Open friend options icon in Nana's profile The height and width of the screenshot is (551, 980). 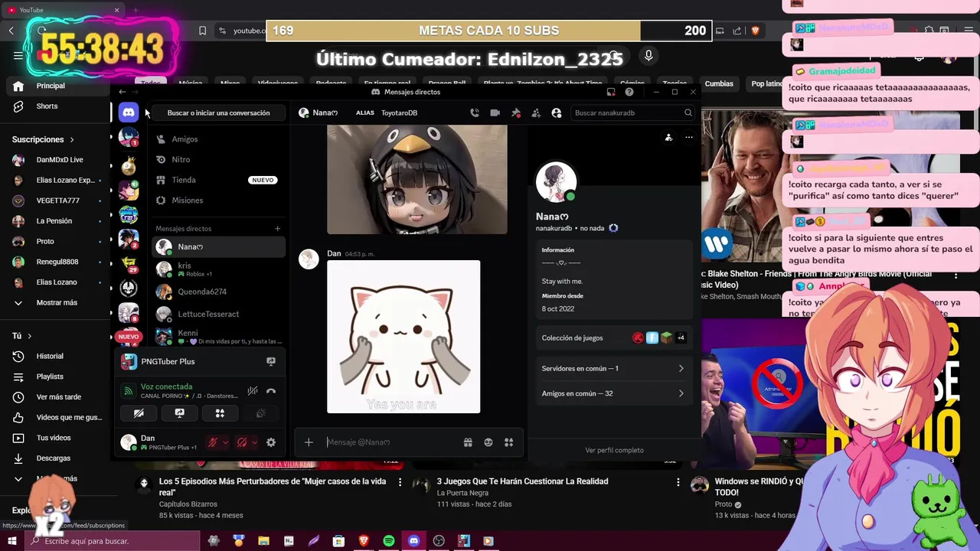coord(668,138)
